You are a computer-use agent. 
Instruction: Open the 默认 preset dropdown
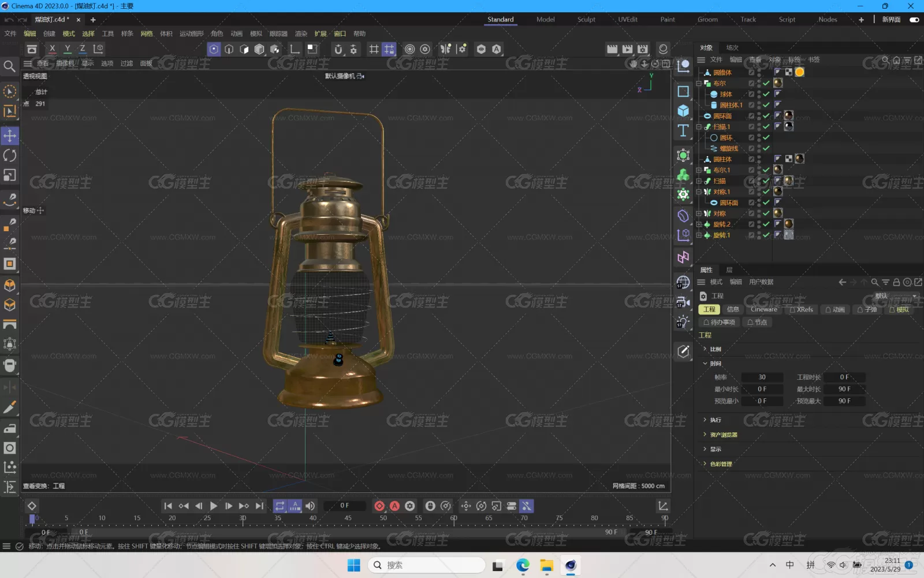tap(895, 296)
